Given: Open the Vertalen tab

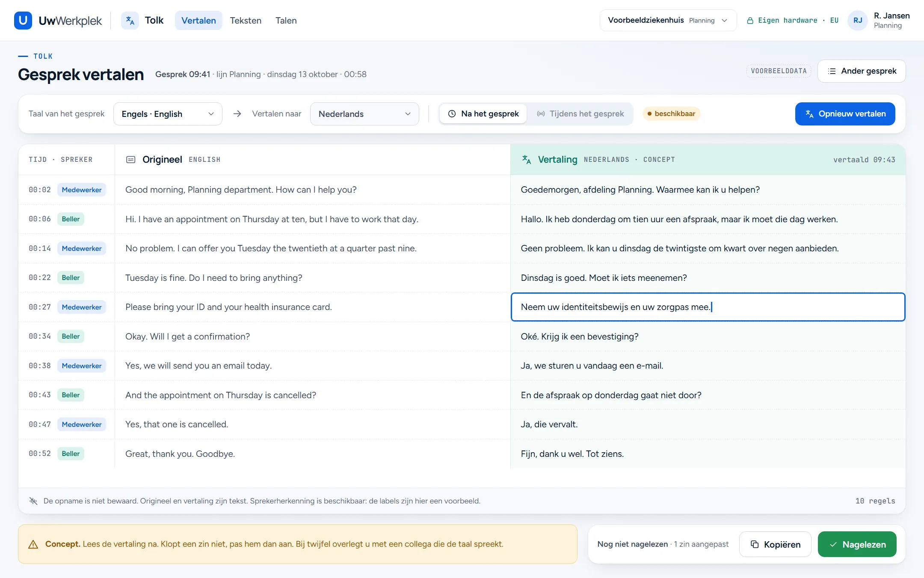Looking at the screenshot, I should pyautogui.click(x=198, y=21).
